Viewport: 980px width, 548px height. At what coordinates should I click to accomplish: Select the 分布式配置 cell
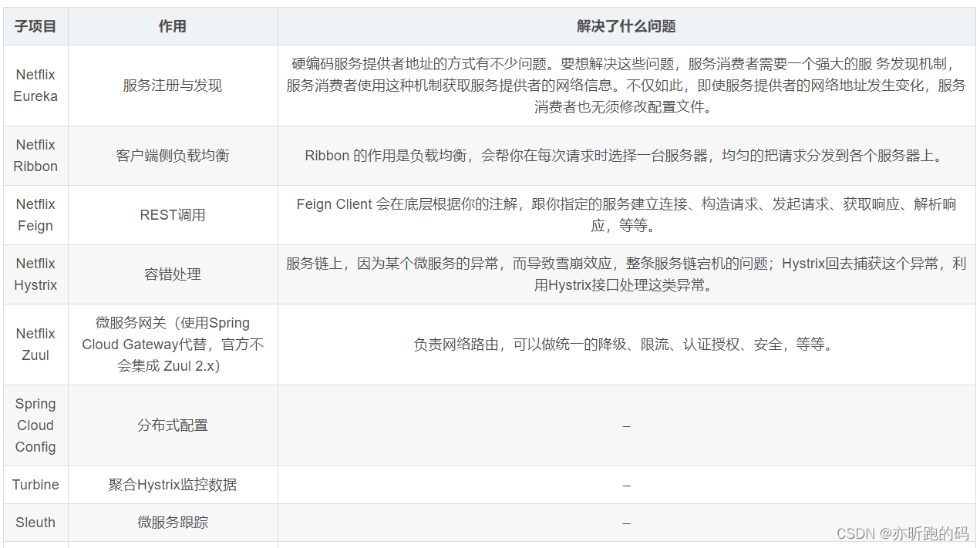(173, 425)
